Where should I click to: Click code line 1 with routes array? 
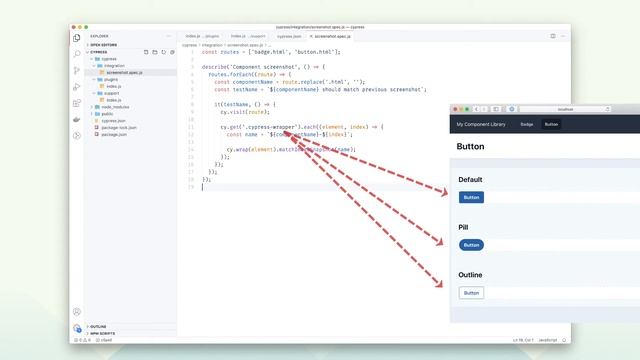271,52
